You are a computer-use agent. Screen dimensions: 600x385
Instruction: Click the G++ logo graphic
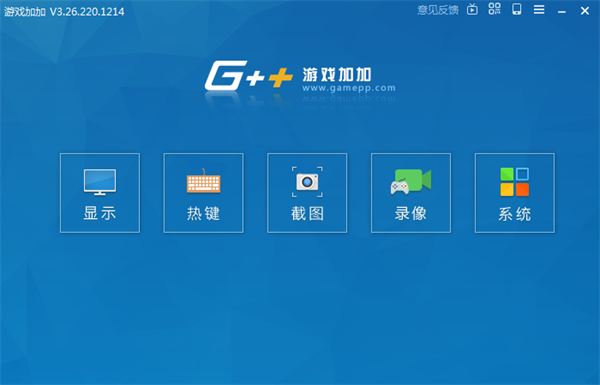coord(249,75)
